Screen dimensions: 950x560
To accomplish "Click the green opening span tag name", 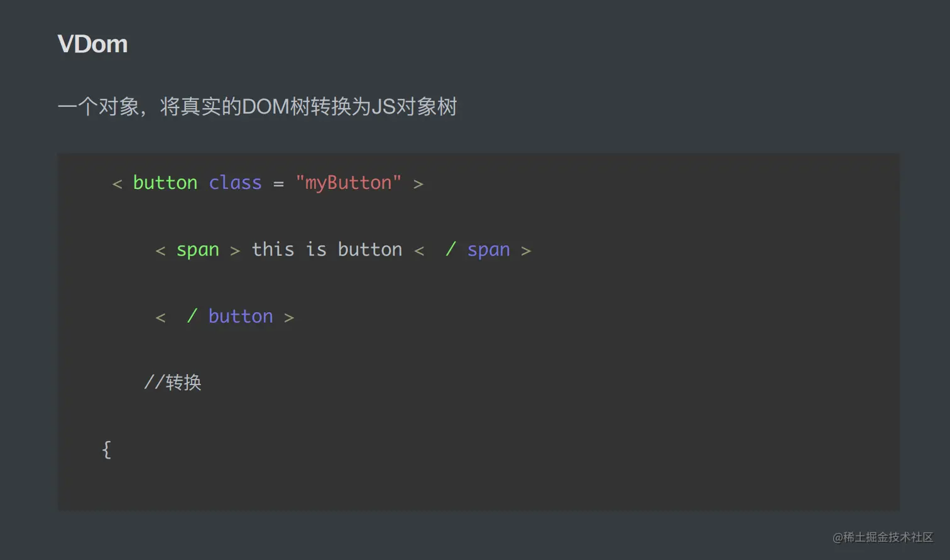I will pyautogui.click(x=197, y=250).
